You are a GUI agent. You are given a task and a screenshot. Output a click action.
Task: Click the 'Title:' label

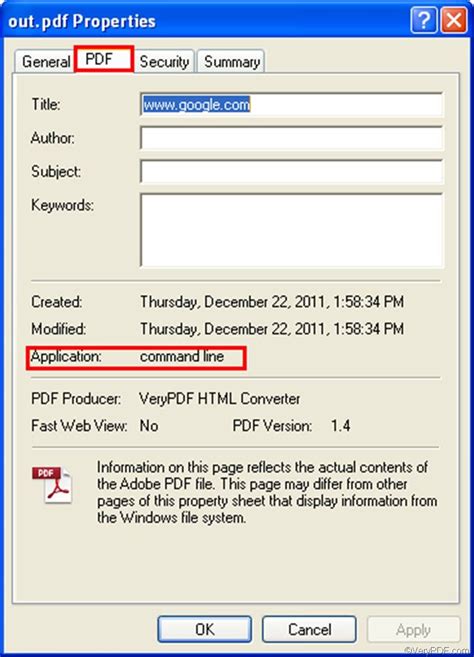[46, 104]
